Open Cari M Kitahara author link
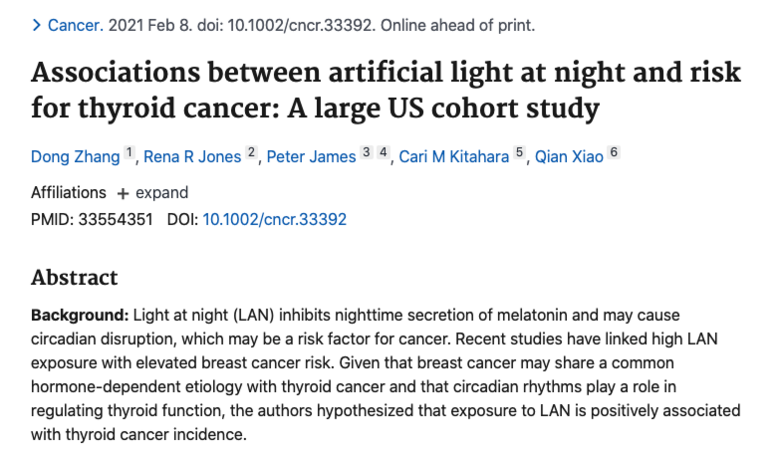Screen dimensions: 780x452 pos(454,157)
